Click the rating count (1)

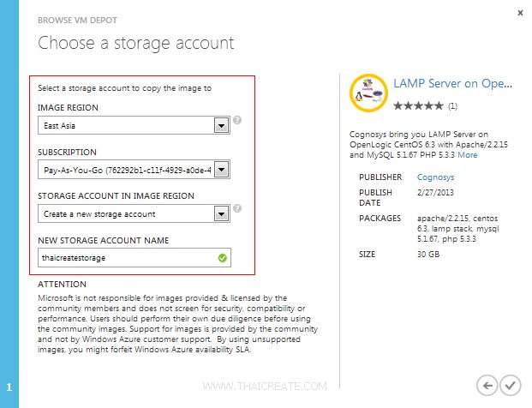pyautogui.click(x=452, y=106)
